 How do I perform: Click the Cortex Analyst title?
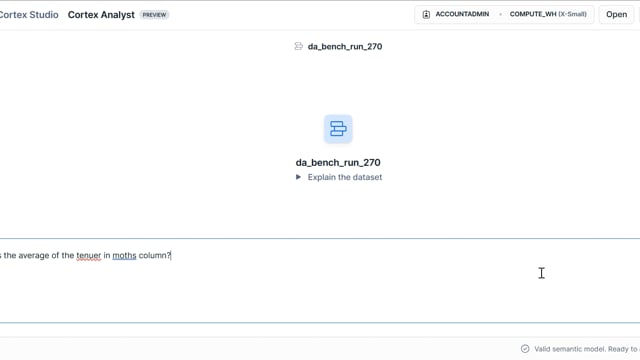point(101,15)
